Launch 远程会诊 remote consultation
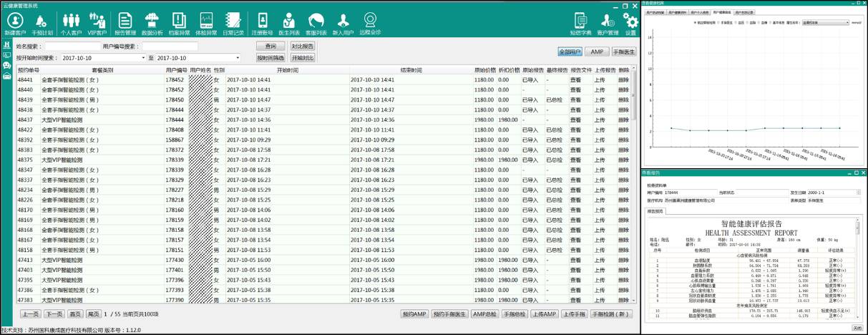This screenshot has width=868, height=335. (x=370, y=24)
